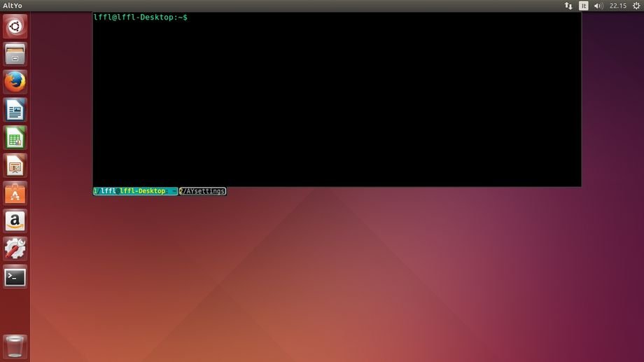The width and height of the screenshot is (644, 362).
Task: Open the Files manager from the launcher
Action: 15,54
